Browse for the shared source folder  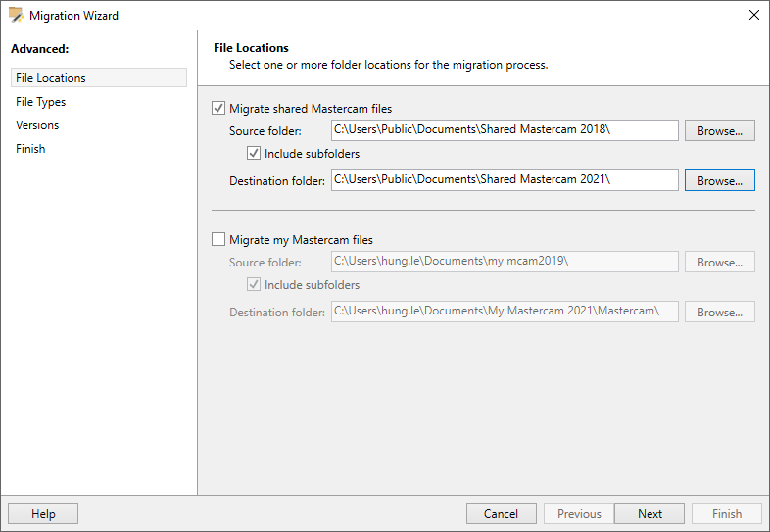pyautogui.click(x=720, y=130)
